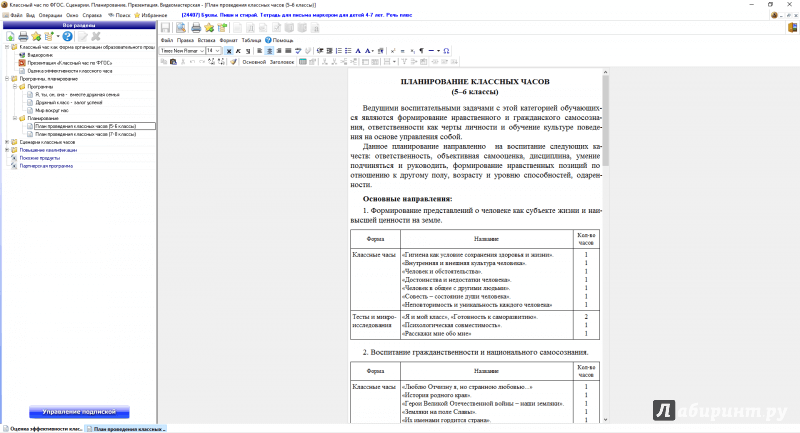Click the Save floppy disk icon
The height and width of the screenshot is (433, 800).
pos(166,28)
